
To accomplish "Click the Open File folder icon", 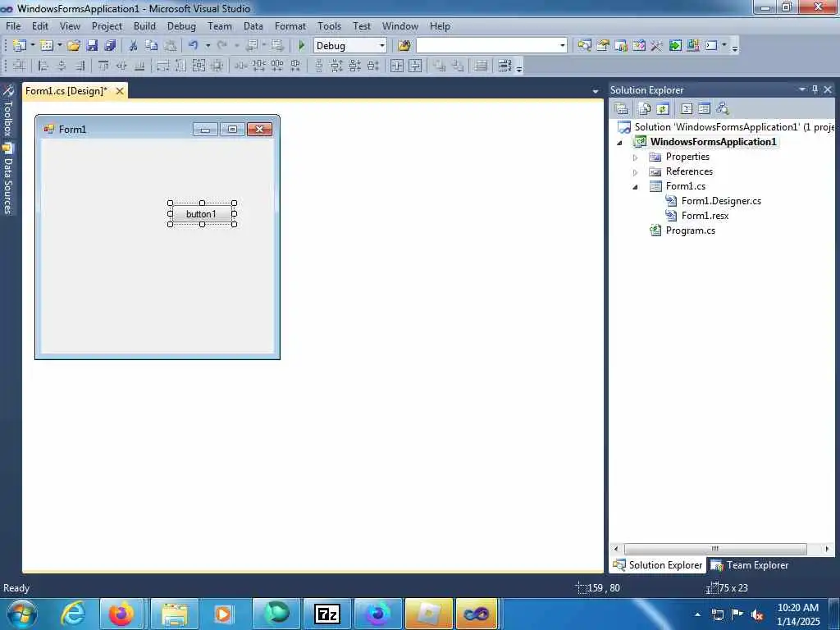I will [x=73, y=46].
